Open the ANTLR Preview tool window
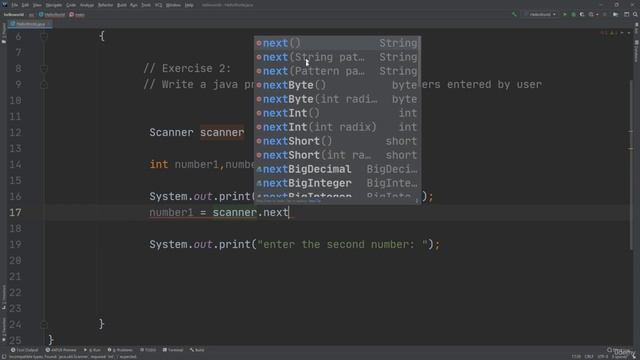Viewport: 640px width, 360px height. click(x=61, y=350)
